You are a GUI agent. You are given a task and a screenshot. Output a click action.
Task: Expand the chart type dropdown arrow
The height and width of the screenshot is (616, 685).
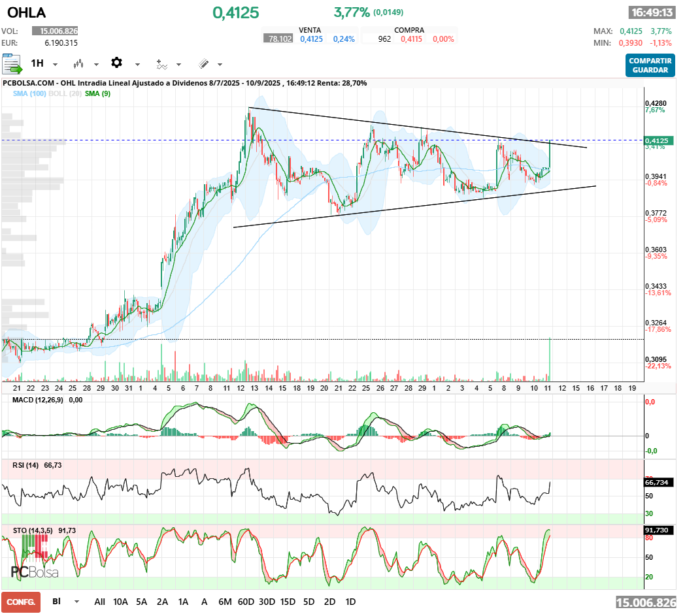point(96,65)
